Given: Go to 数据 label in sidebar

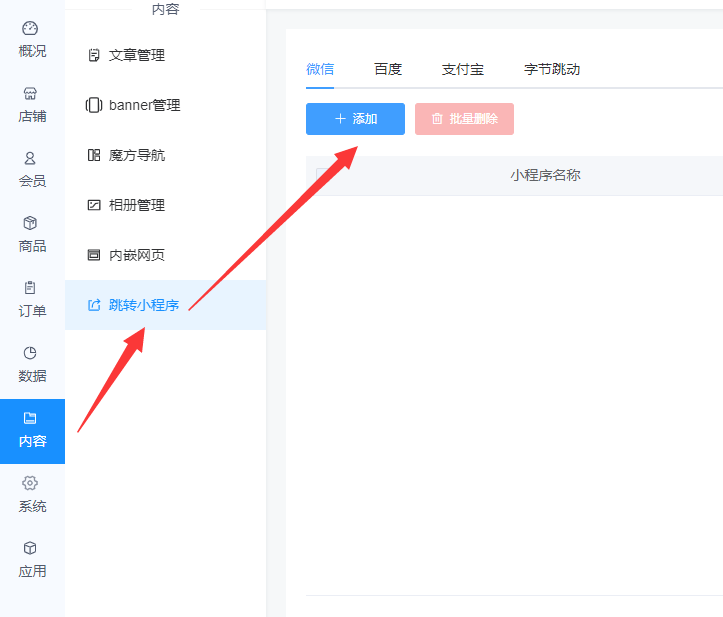Looking at the screenshot, I should (x=32, y=376).
